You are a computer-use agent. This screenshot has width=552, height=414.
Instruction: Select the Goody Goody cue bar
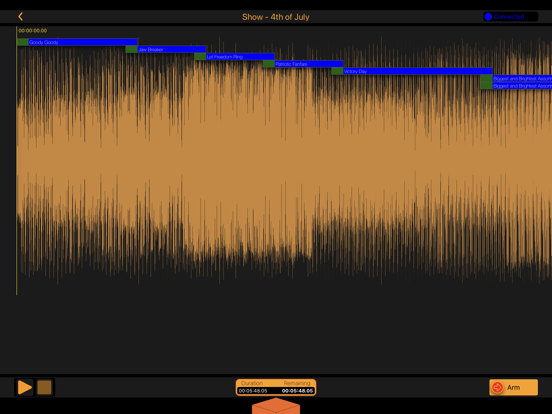[83, 42]
